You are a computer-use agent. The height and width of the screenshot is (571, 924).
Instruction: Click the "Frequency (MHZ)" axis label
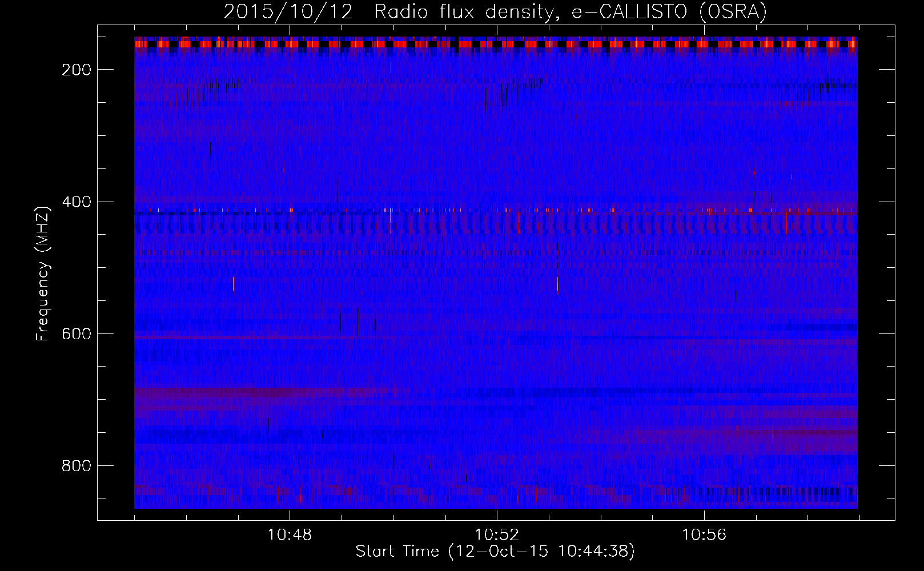point(43,274)
